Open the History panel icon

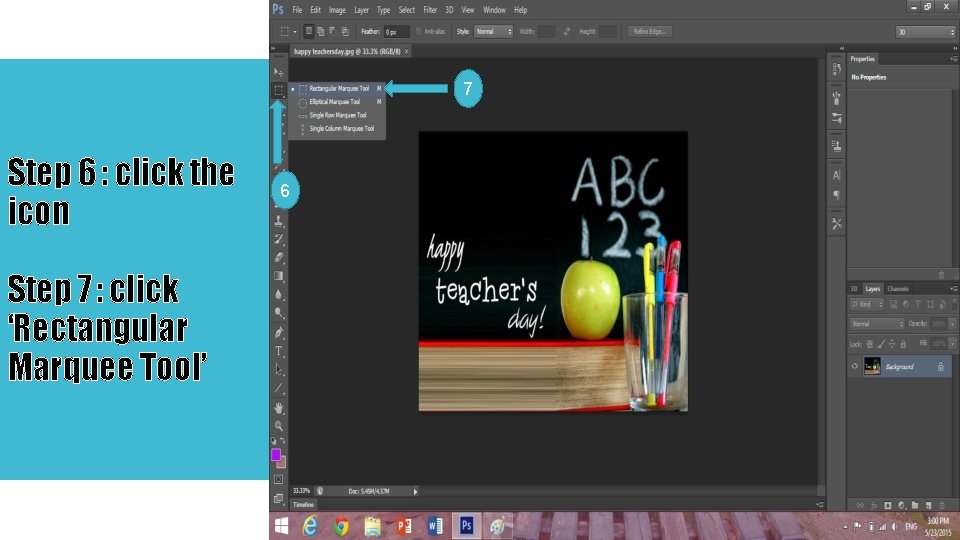[836, 69]
